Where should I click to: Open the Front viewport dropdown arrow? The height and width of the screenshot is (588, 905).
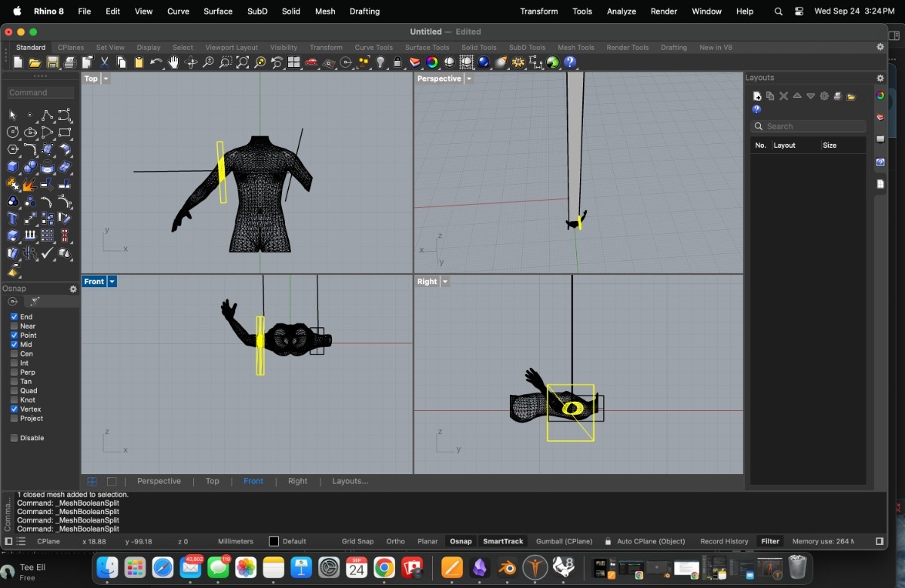112,281
